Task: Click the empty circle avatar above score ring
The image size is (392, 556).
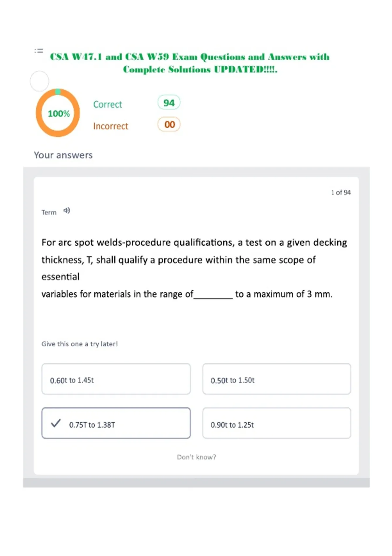Action: pyautogui.click(x=40, y=81)
